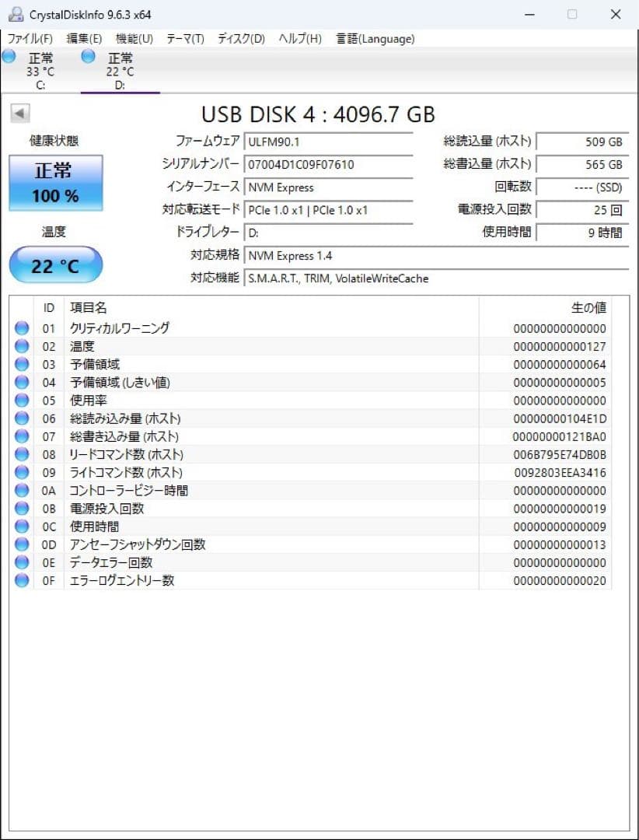Open the ファイル(F) menu

pyautogui.click(x=30, y=39)
